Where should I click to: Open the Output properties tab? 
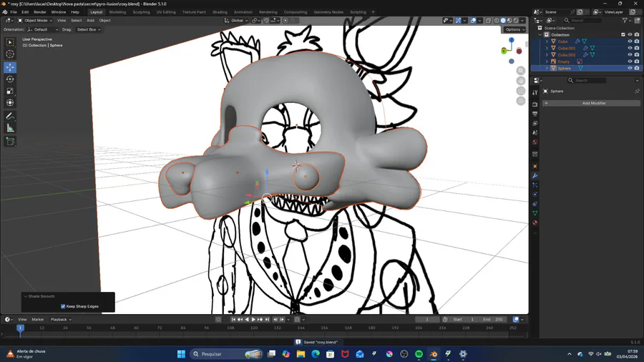point(535,114)
